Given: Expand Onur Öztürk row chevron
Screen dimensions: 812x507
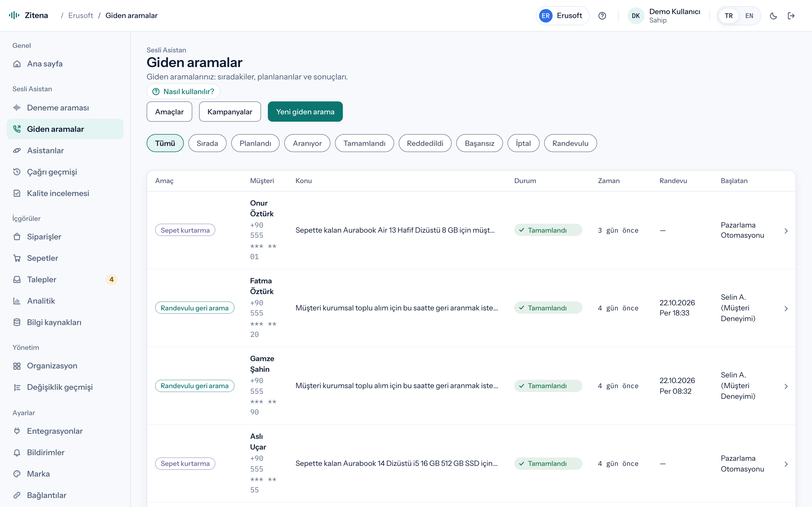Looking at the screenshot, I should coord(786,231).
